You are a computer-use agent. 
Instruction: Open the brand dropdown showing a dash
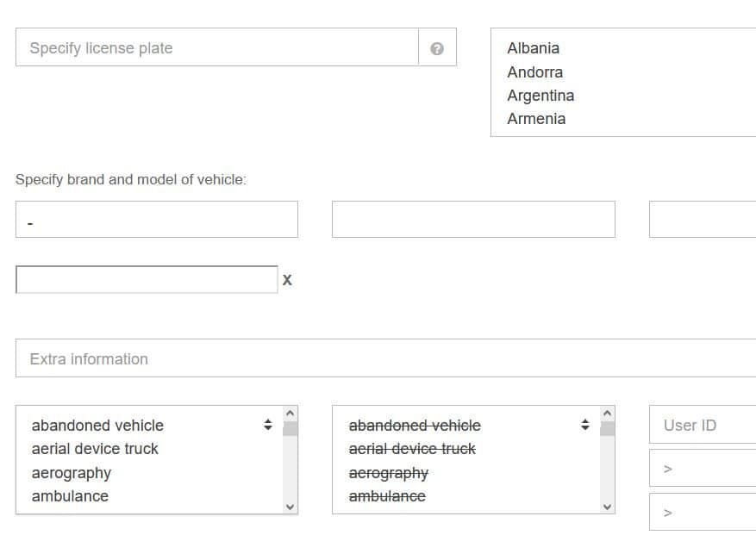(x=156, y=220)
